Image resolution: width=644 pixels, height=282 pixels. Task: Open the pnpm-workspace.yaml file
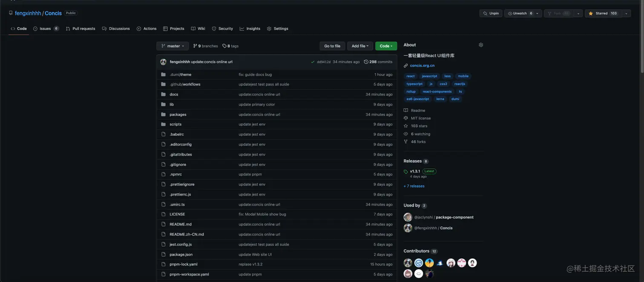pos(189,274)
